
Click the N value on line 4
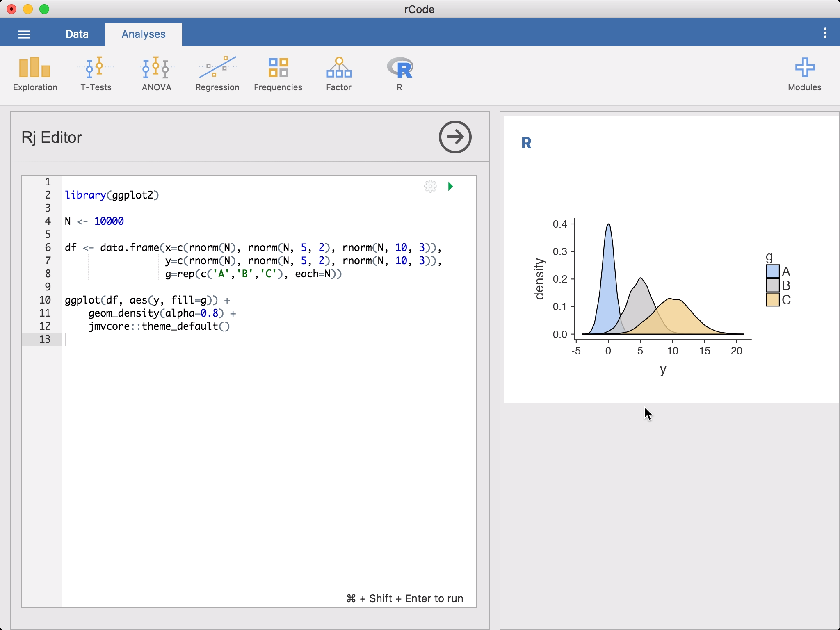pyautogui.click(x=107, y=221)
